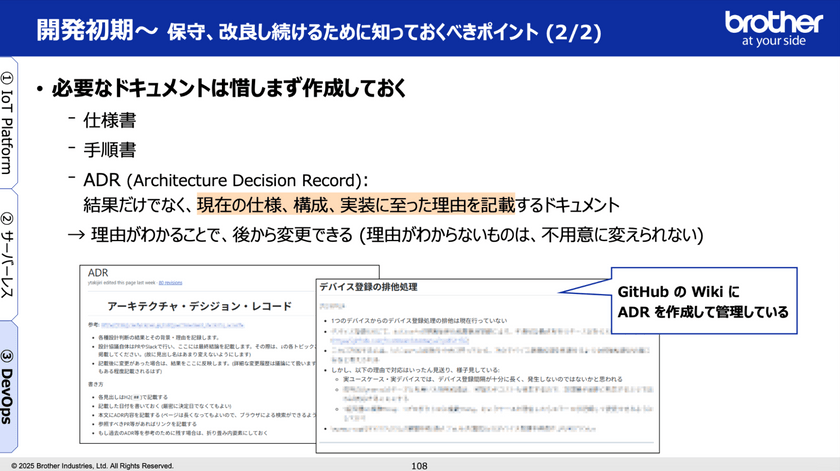
Task: Click the ADR wiki page title
Action: pyautogui.click(x=98, y=271)
